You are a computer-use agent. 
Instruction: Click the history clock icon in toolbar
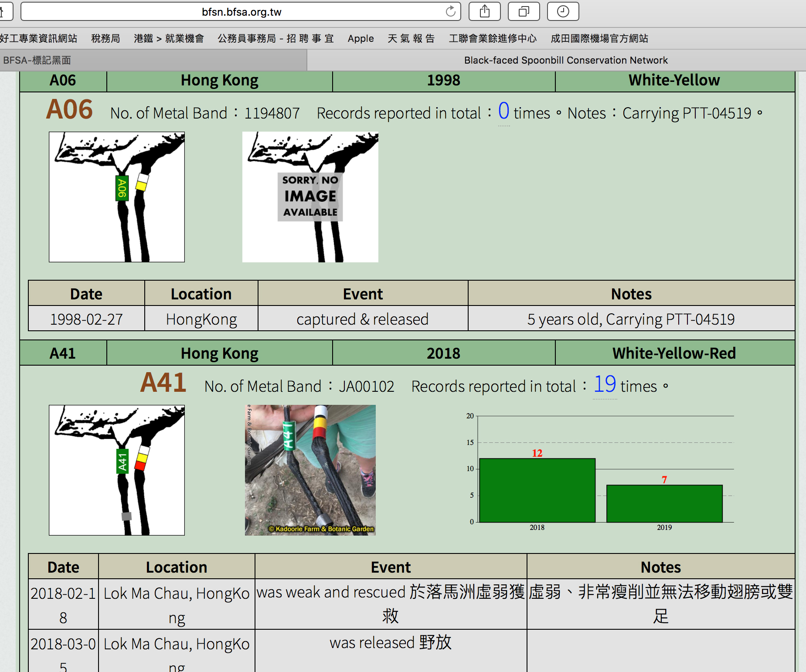(563, 12)
